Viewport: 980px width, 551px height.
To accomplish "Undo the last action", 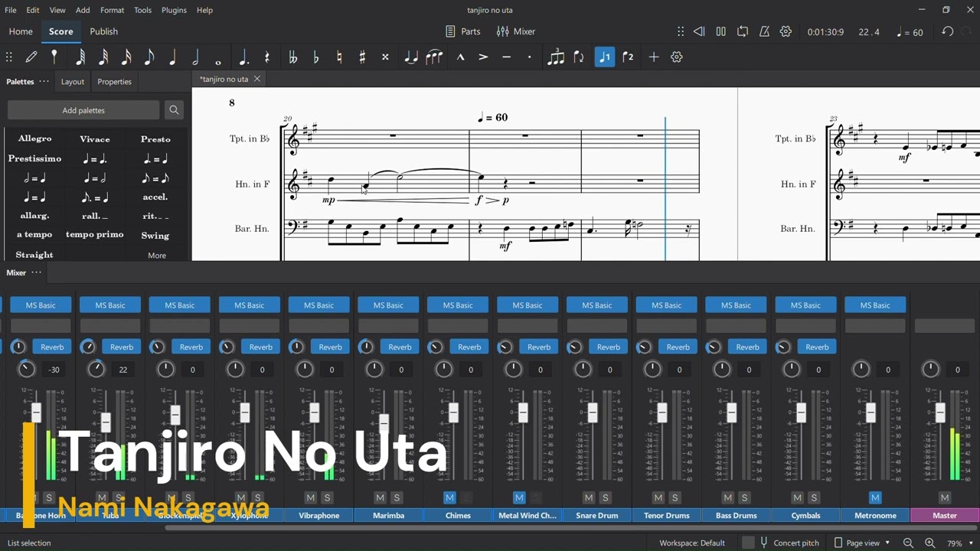I will tap(948, 31).
